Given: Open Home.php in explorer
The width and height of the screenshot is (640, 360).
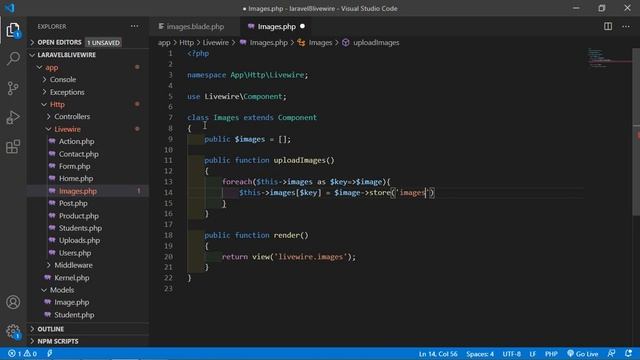Looking at the screenshot, I should (x=88, y=178).
